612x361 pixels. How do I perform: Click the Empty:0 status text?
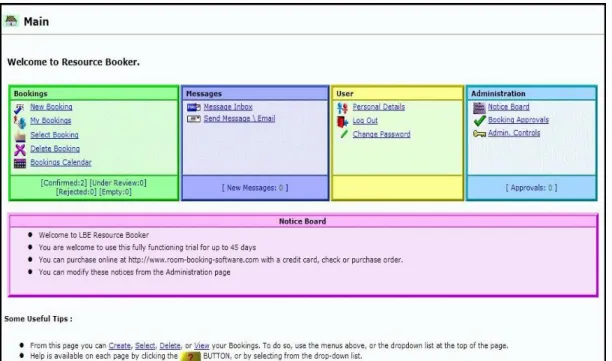pos(115,192)
